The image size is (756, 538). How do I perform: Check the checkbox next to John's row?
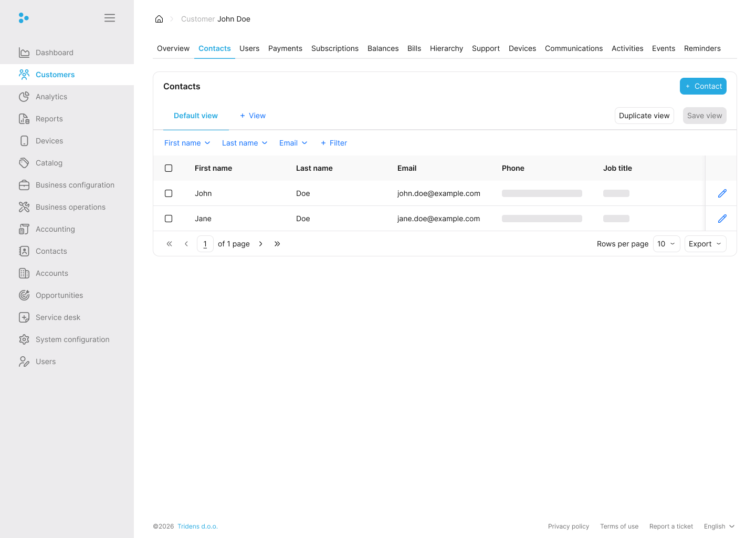coord(169,193)
